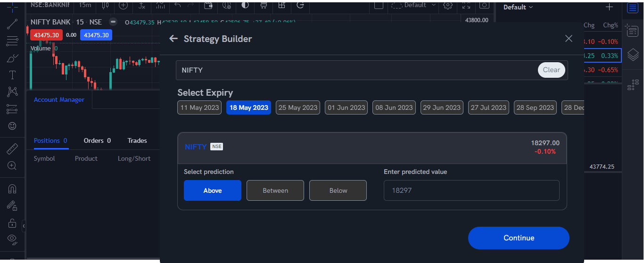This screenshot has height=263, width=644.
Task: Select the 29 Jun 2023 expiry
Action: click(x=442, y=107)
